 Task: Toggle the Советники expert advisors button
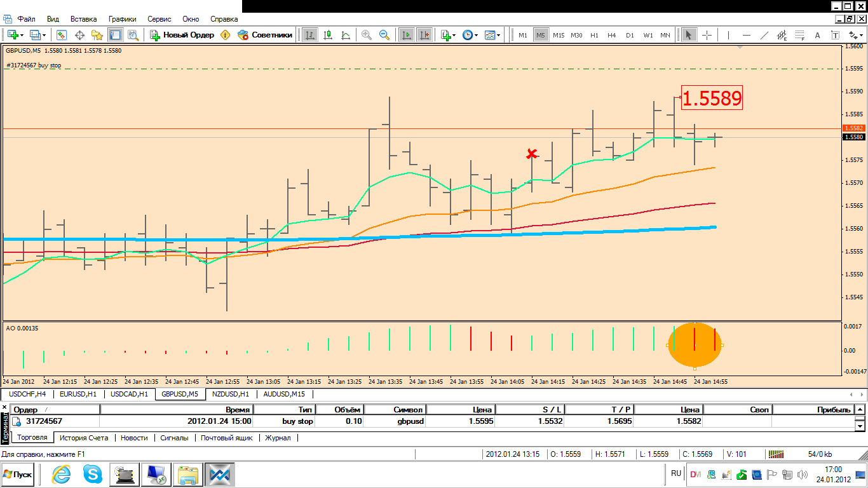click(265, 35)
